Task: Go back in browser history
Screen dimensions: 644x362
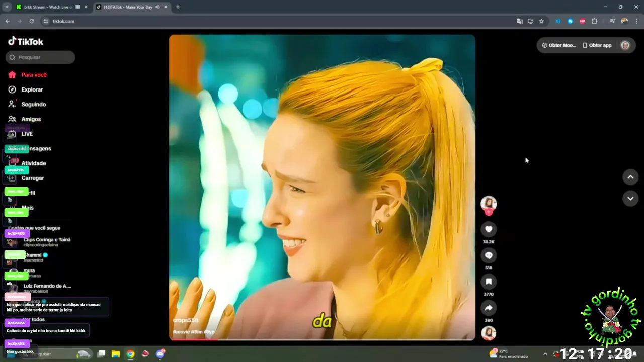Action: [7, 21]
